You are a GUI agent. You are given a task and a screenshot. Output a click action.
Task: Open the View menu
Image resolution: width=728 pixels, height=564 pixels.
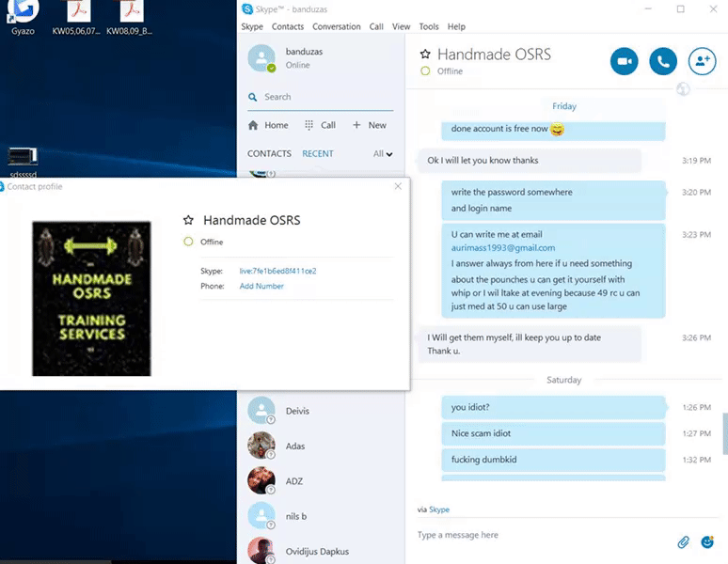[401, 26]
